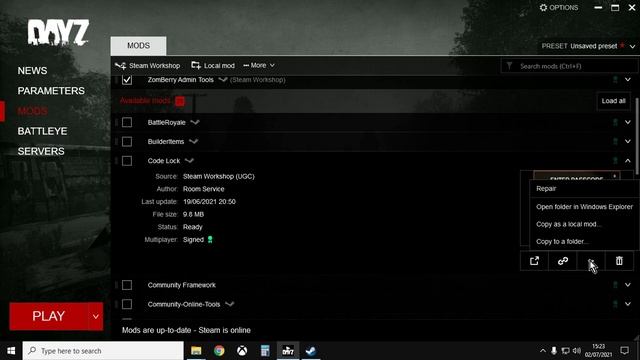Screen dimensions: 640x360
Task: Open File Explorer from the taskbar
Action: 196,351
